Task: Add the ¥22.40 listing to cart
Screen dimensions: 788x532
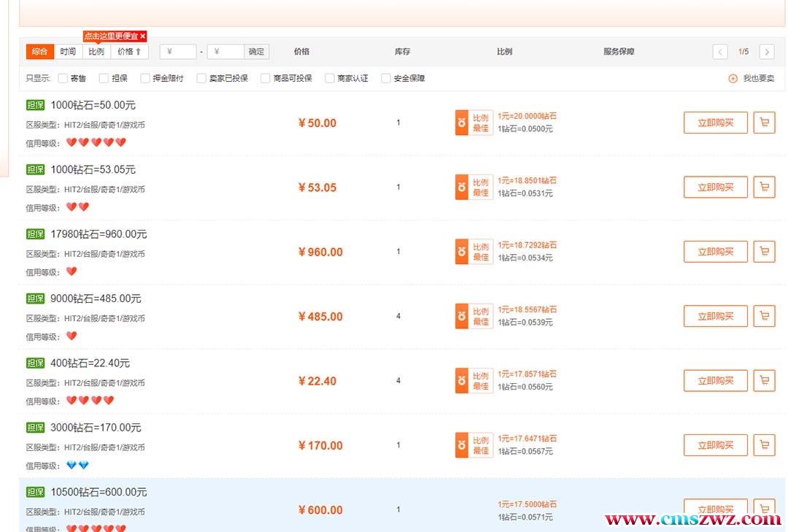Action: [x=764, y=380]
